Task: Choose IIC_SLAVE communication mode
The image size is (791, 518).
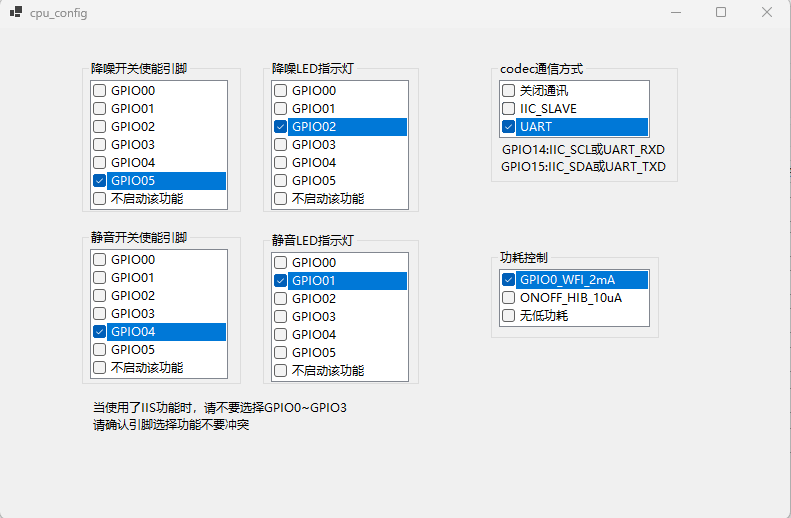Action: point(509,109)
